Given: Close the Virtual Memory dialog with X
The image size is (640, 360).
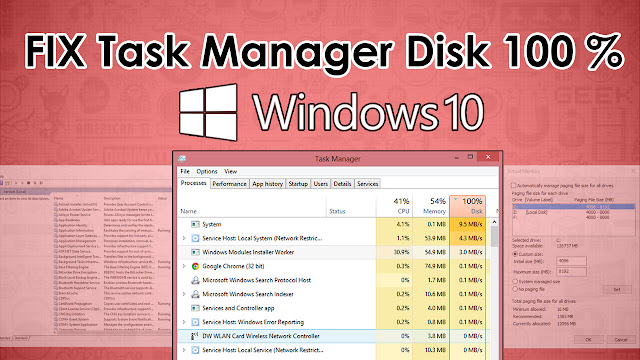Looking at the screenshot, I should 633,171.
